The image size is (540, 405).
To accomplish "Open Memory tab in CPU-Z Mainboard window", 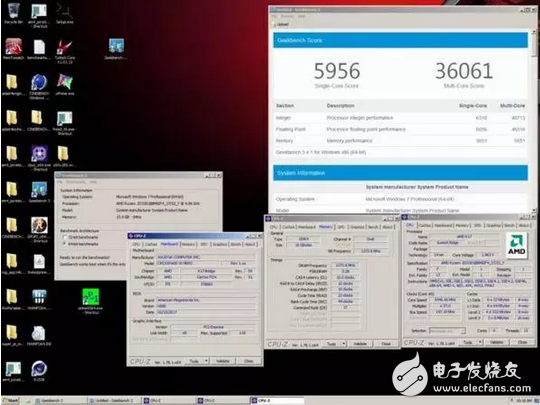I will point(188,244).
